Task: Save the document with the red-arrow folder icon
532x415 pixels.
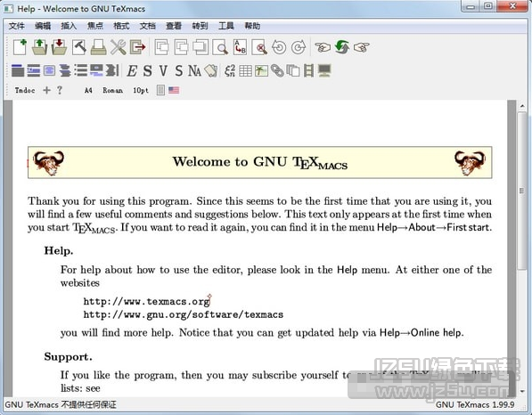Action: [59, 47]
